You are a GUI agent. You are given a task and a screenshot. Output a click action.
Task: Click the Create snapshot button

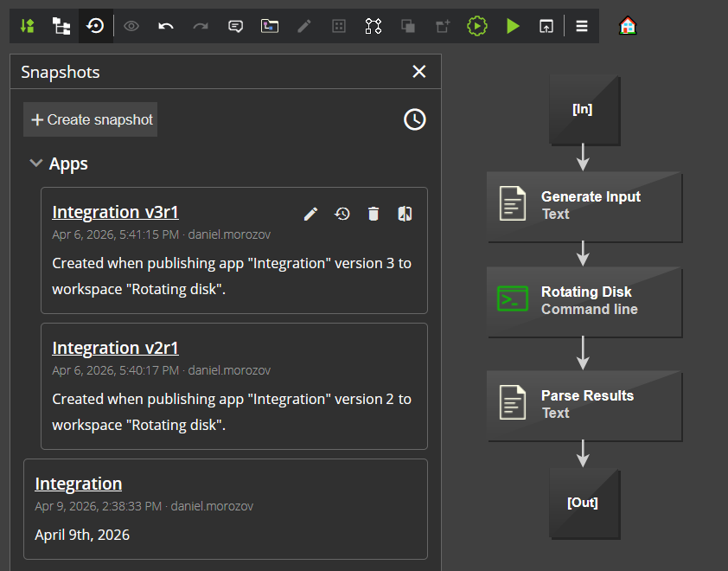click(x=91, y=119)
